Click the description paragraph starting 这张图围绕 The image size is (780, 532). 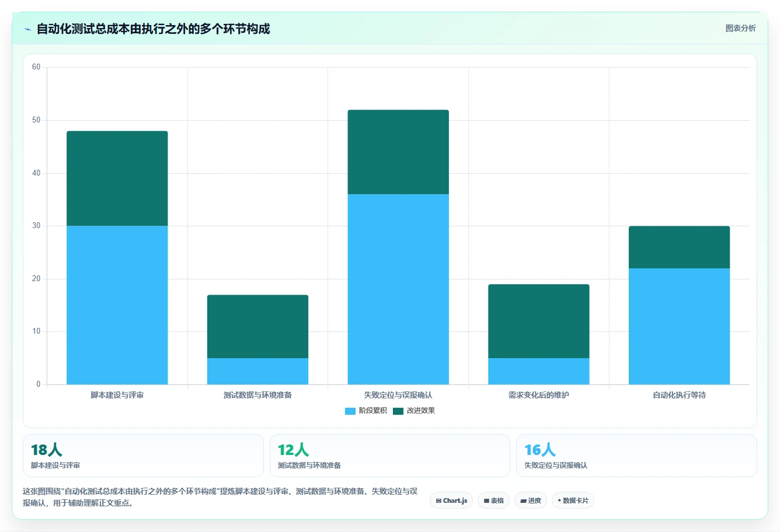coord(221,497)
